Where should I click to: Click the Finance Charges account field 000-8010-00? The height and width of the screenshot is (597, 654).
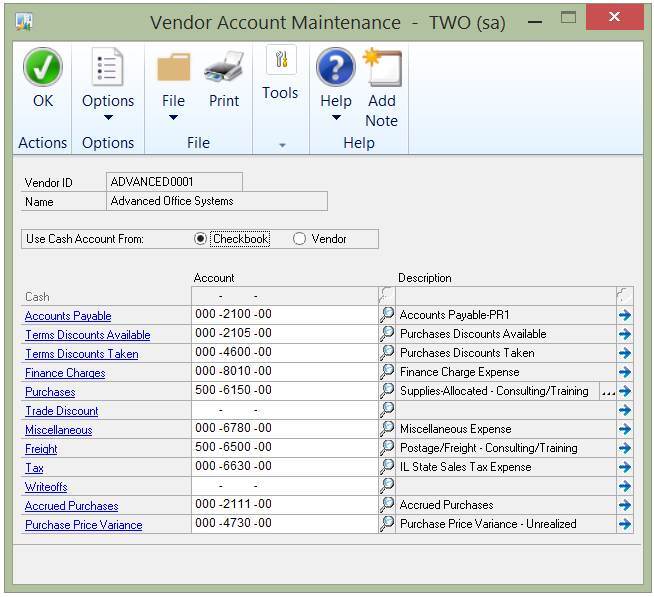coord(285,372)
